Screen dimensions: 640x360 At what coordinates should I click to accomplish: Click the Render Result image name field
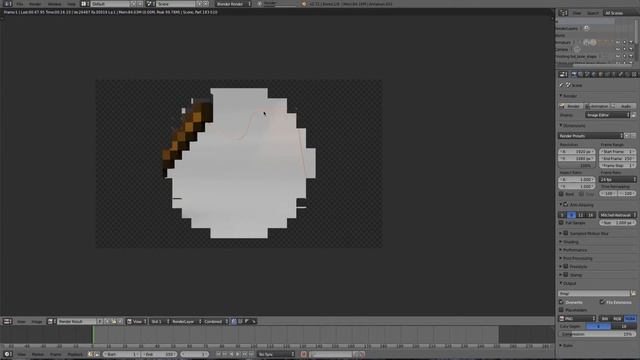(x=78, y=322)
